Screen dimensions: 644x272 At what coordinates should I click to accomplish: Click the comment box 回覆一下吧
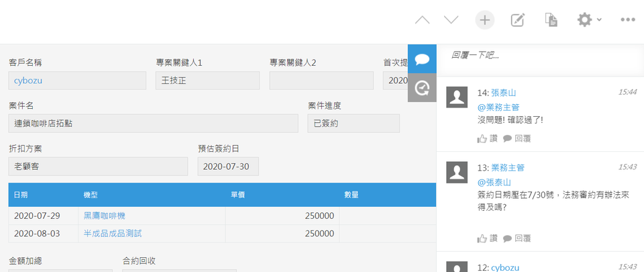point(537,55)
